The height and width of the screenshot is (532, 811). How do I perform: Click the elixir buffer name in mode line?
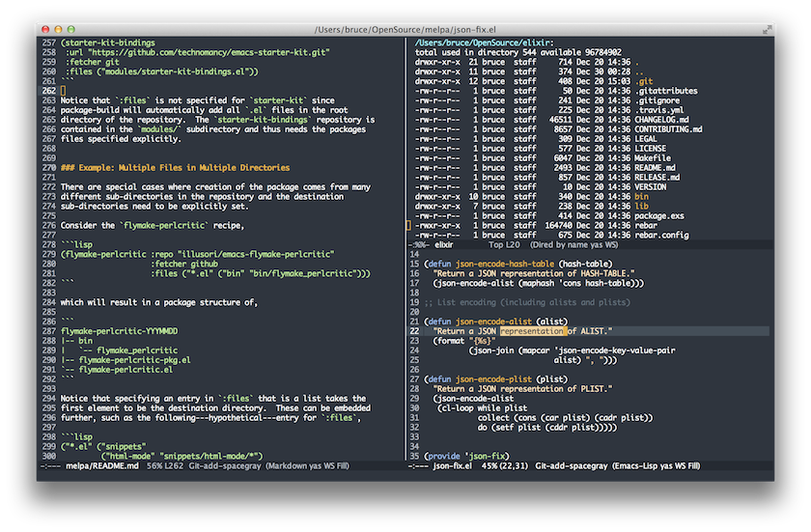(444, 244)
